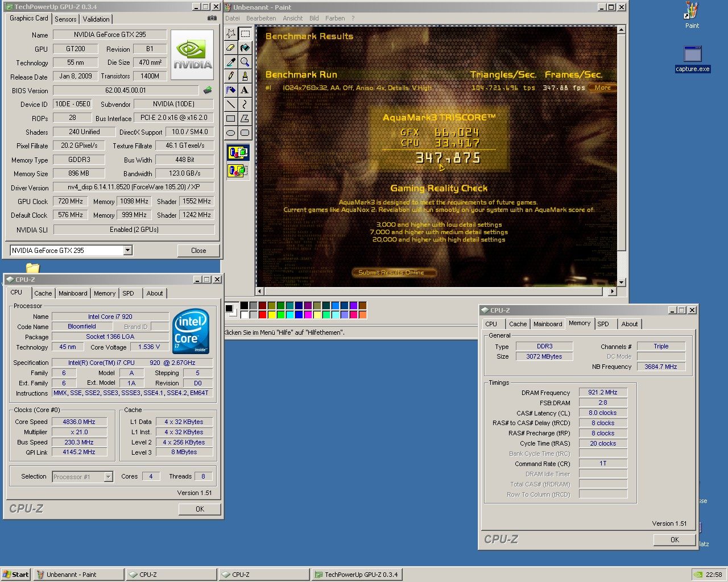Select the capture.exe desktop icon
Screen dimensions: 728x582
pos(692,59)
